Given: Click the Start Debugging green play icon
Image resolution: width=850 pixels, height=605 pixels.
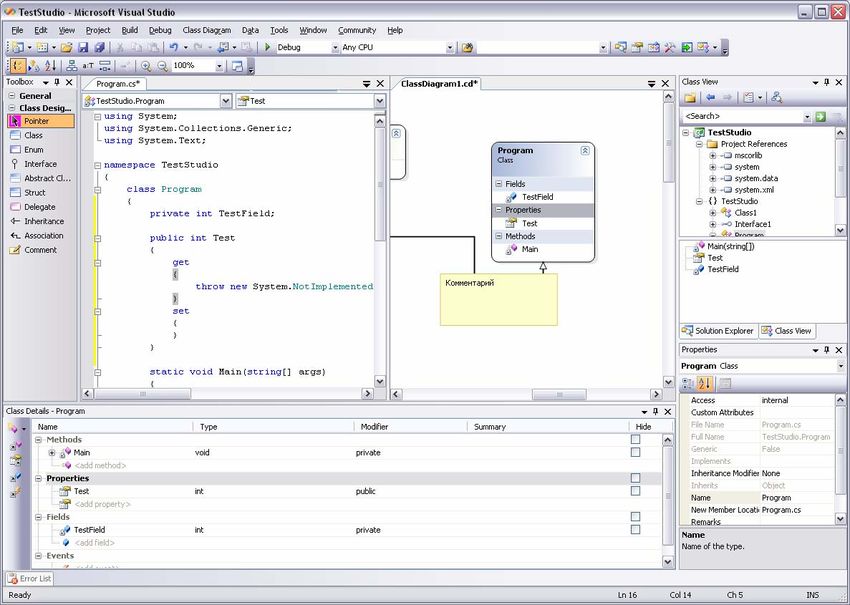Looking at the screenshot, I should [268, 47].
